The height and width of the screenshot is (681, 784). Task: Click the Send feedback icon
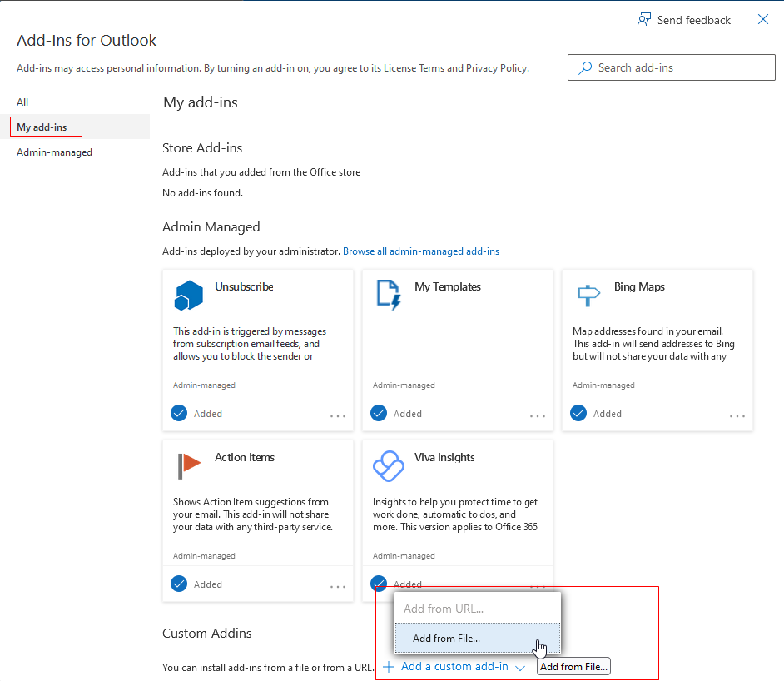tap(644, 20)
